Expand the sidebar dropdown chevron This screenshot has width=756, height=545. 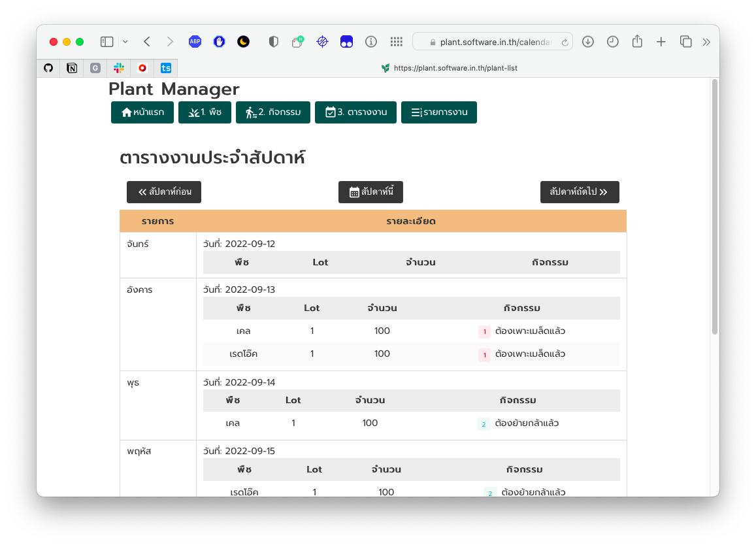[125, 42]
